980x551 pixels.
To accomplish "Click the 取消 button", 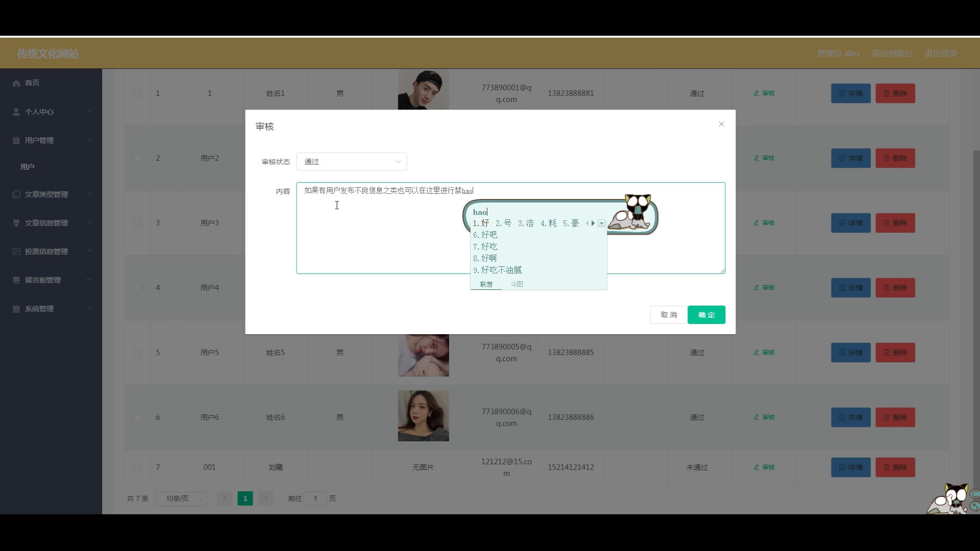I will pos(668,315).
